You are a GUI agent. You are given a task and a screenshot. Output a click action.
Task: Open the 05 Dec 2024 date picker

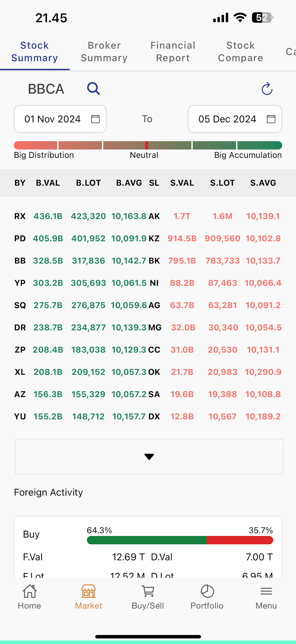pyautogui.click(x=235, y=119)
